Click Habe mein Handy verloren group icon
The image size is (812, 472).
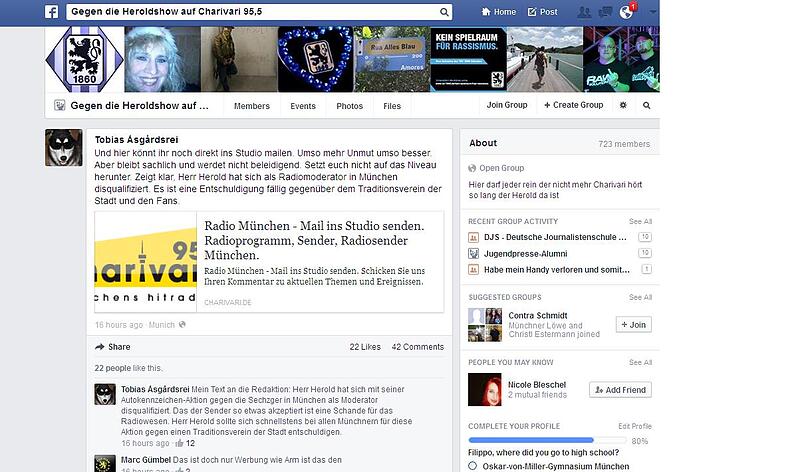[x=473, y=270]
